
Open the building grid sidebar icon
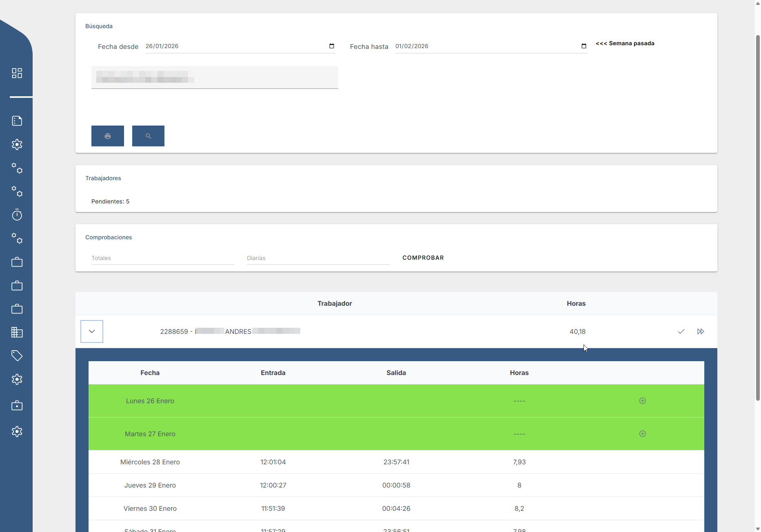pos(17,332)
